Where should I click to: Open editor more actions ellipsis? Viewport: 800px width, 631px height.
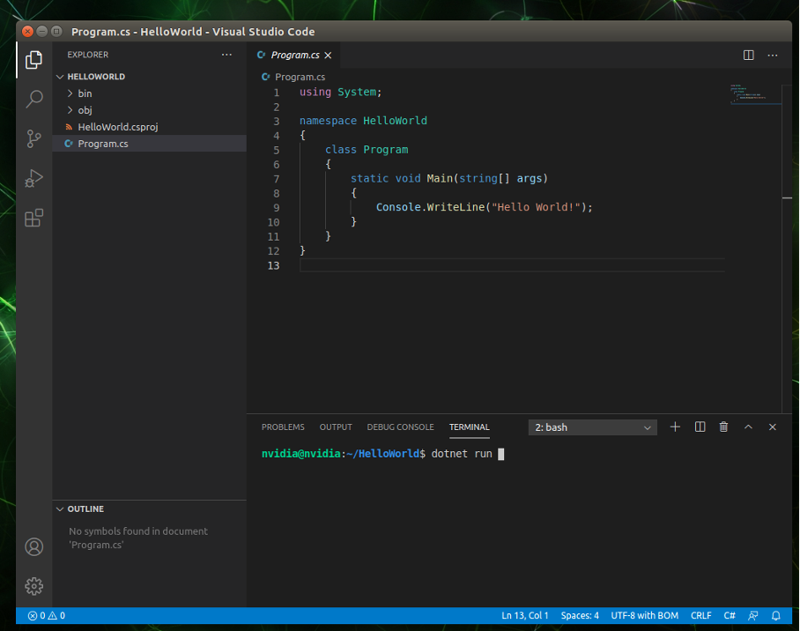coord(772,55)
